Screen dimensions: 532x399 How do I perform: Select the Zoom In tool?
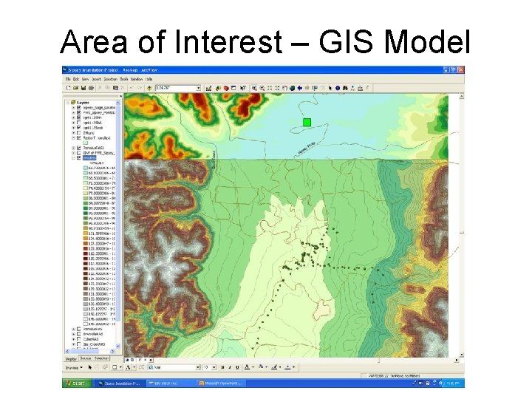coord(254,88)
